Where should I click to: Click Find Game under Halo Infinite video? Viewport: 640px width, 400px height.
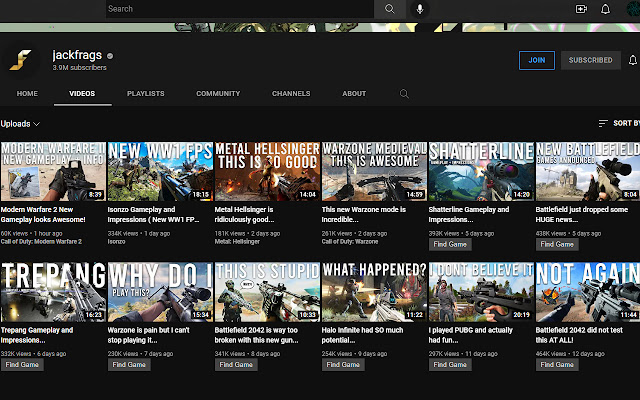point(343,364)
